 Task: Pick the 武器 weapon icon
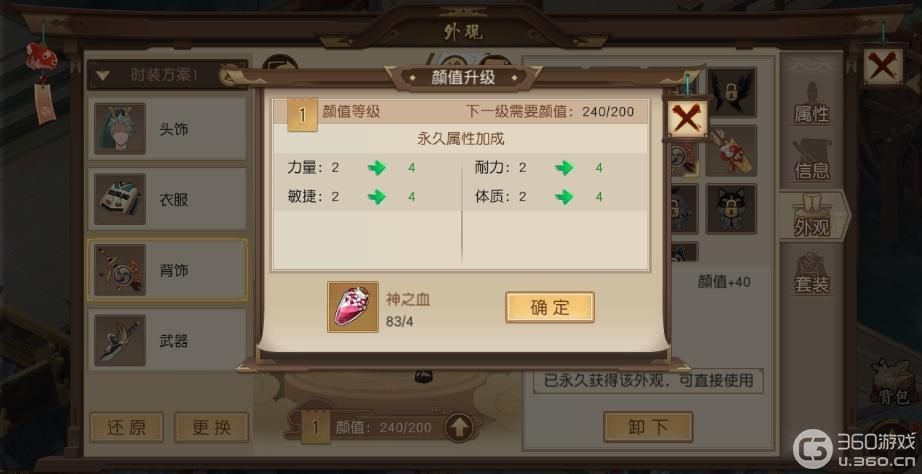pos(120,341)
